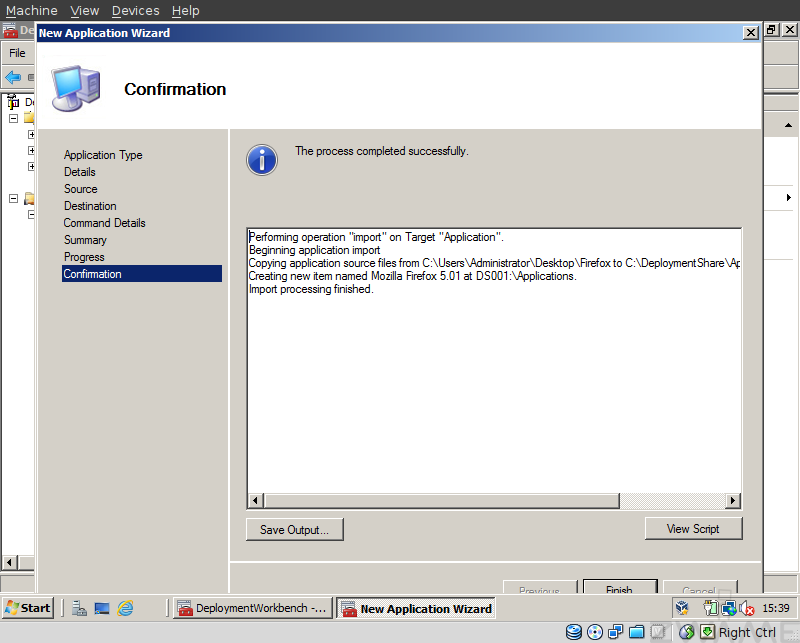Image resolution: width=800 pixels, height=643 pixels.
Task: Click the line "Import processing finished."
Action: (x=311, y=289)
